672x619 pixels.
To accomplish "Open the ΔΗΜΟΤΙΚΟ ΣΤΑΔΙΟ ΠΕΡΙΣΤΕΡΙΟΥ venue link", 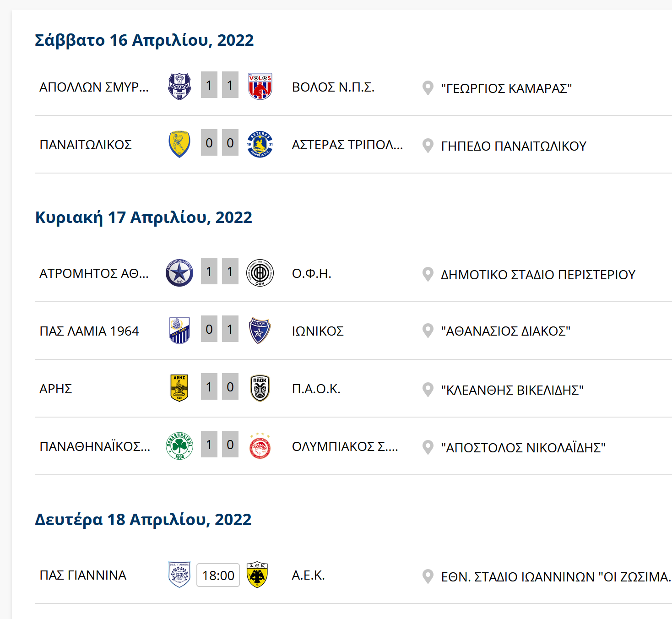I will coord(538,275).
